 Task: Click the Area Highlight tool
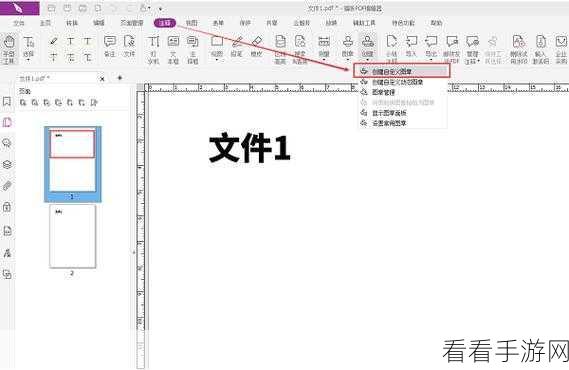(280, 50)
